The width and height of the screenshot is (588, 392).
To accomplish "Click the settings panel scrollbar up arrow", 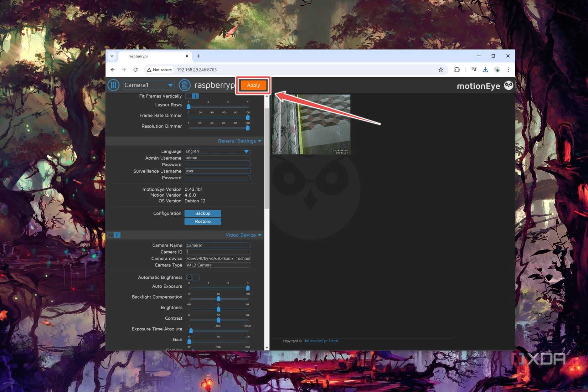I will pyautogui.click(x=267, y=96).
